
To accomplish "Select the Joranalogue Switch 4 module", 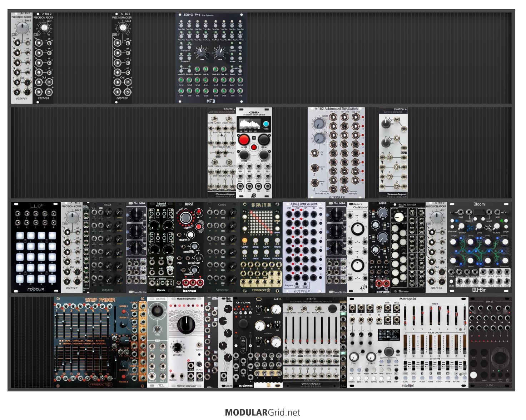I will [393, 153].
